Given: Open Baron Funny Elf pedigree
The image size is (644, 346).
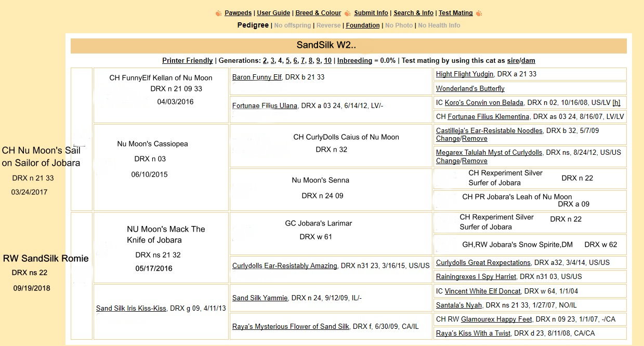Looking at the screenshot, I should (x=257, y=77).
